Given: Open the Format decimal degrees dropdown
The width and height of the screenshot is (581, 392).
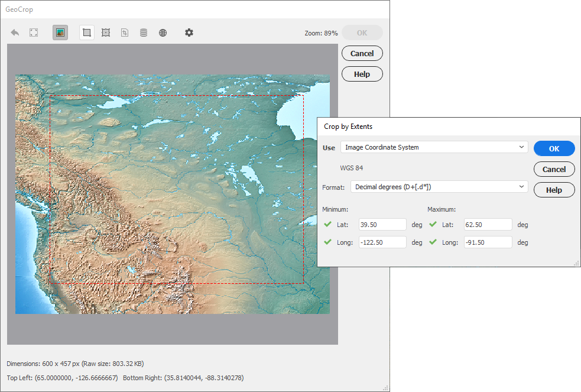Looking at the screenshot, I should tap(439, 187).
